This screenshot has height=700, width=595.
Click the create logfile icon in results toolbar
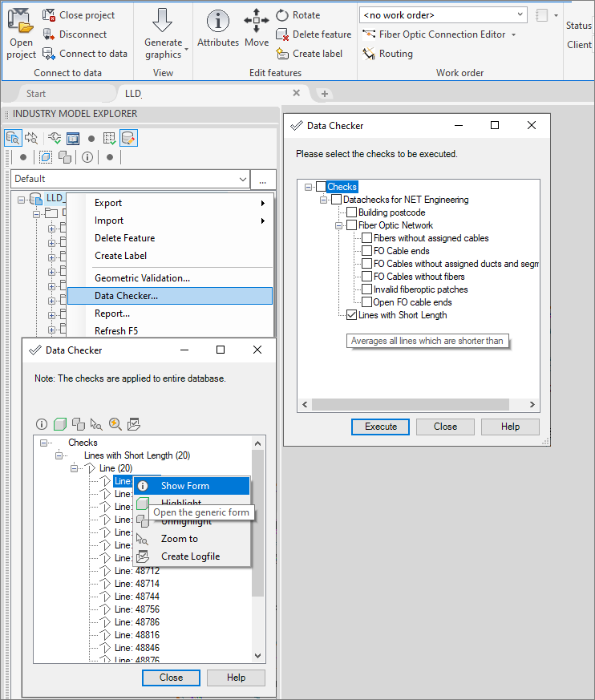(x=133, y=424)
